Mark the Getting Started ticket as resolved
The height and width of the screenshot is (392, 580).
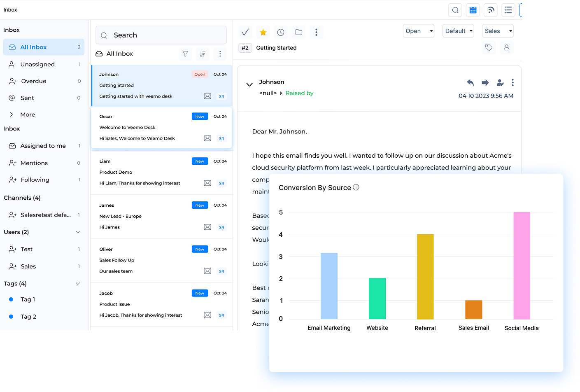click(245, 32)
